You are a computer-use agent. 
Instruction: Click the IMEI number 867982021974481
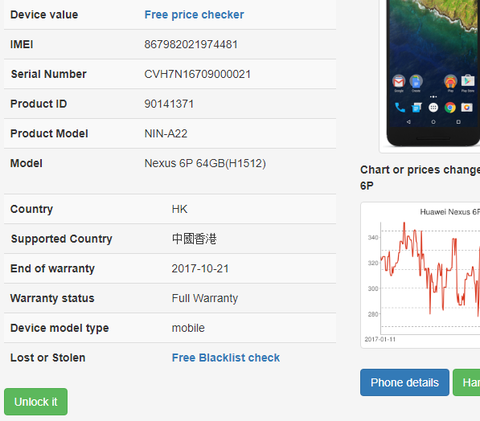(191, 44)
